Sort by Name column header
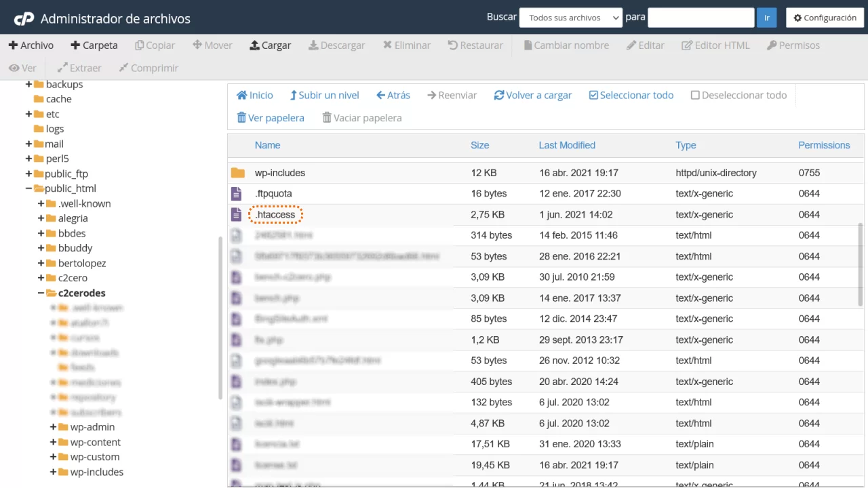This screenshot has height=488, width=868. pos(267,145)
